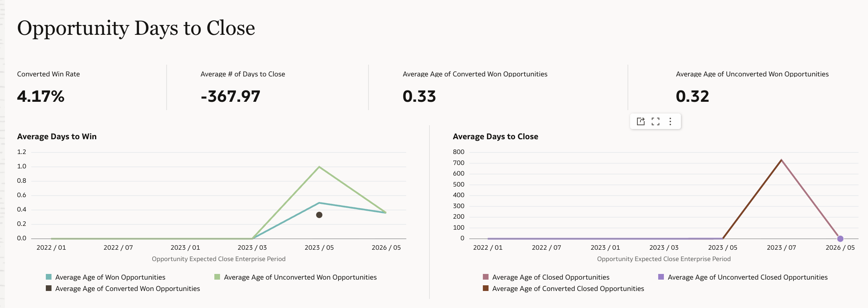Click legend text Average Age of Unconverted Closed Opportunities
This screenshot has height=308, width=868.
click(x=748, y=277)
